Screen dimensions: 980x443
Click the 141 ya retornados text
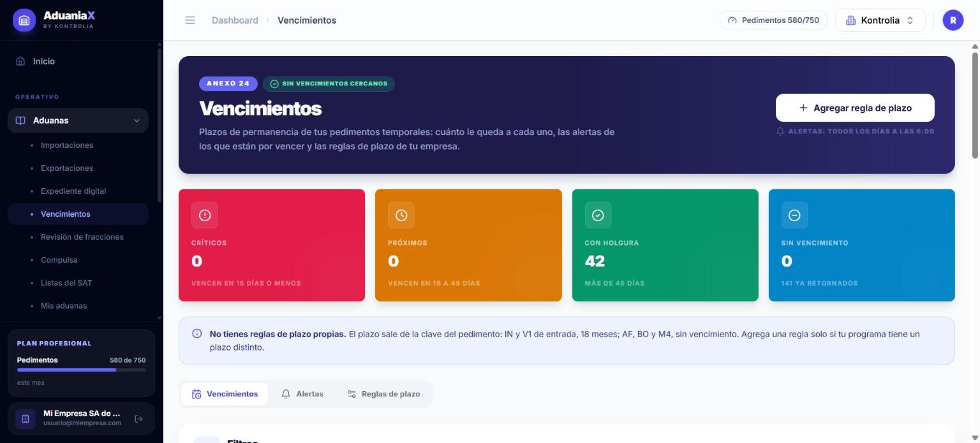819,283
